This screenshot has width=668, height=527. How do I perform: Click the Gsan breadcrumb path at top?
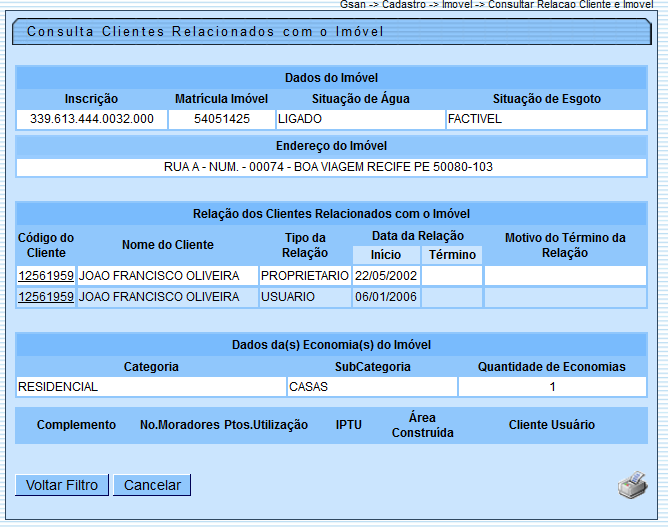pyautogui.click(x=496, y=5)
